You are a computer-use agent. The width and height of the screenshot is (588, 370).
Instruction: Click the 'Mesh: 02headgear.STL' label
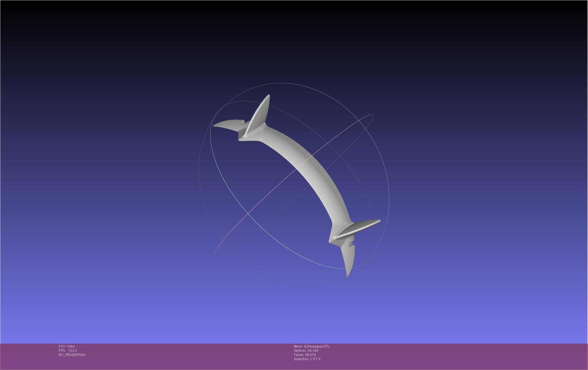point(312,346)
